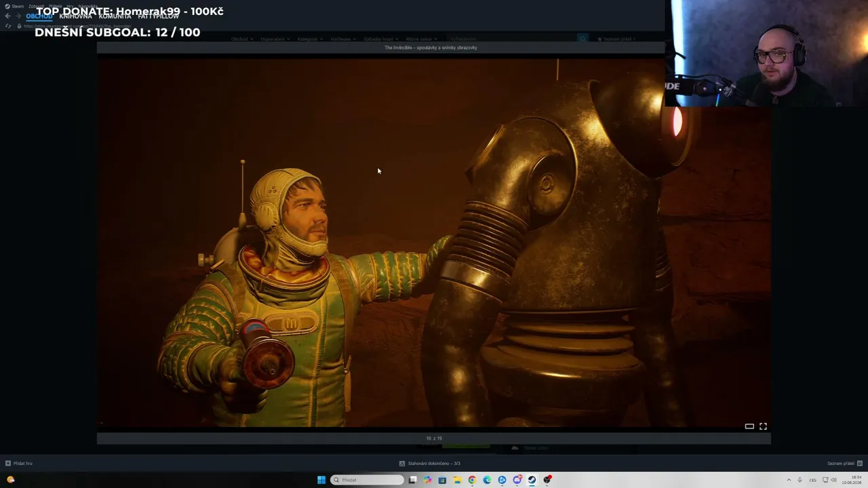Open Microsoft Store from the taskbar
The width and height of the screenshot is (868, 488).
pos(442,480)
